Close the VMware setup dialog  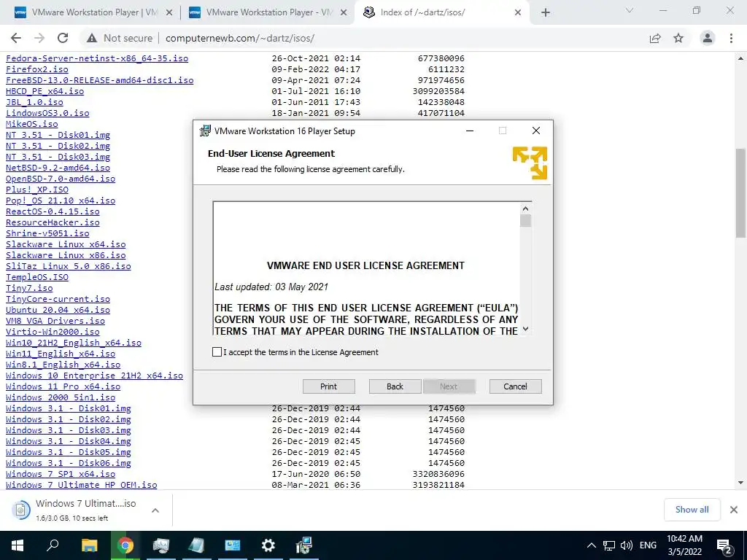point(536,131)
